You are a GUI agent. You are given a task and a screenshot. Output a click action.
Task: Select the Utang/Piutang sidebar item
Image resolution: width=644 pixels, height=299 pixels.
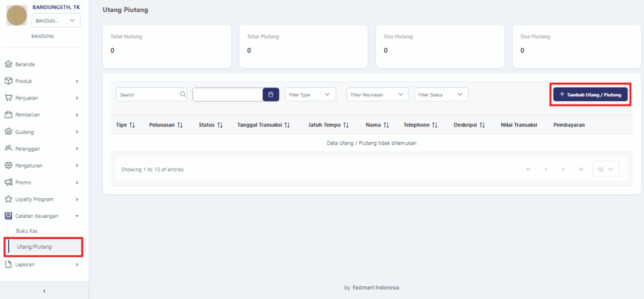click(35, 247)
